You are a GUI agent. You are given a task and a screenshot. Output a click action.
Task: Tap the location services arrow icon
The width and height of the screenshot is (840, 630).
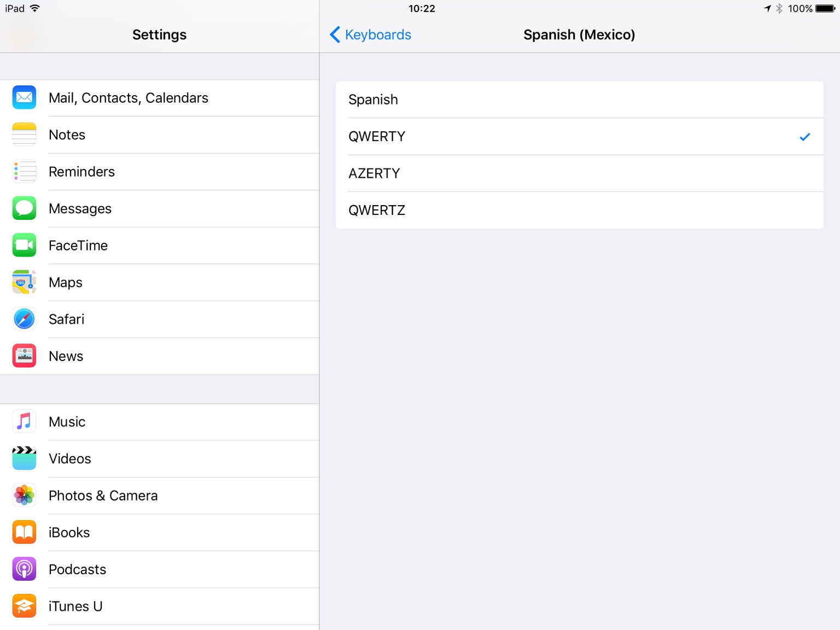[767, 8]
